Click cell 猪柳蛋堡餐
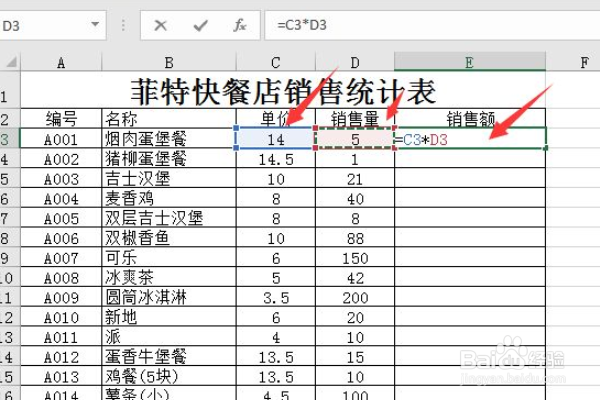Screen dimensions: 600x400 coord(169,159)
